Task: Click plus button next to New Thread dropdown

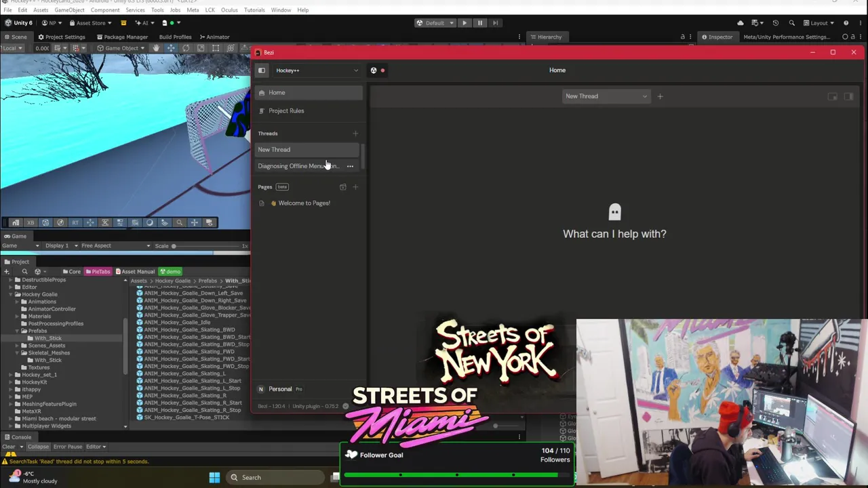Action: tap(660, 96)
